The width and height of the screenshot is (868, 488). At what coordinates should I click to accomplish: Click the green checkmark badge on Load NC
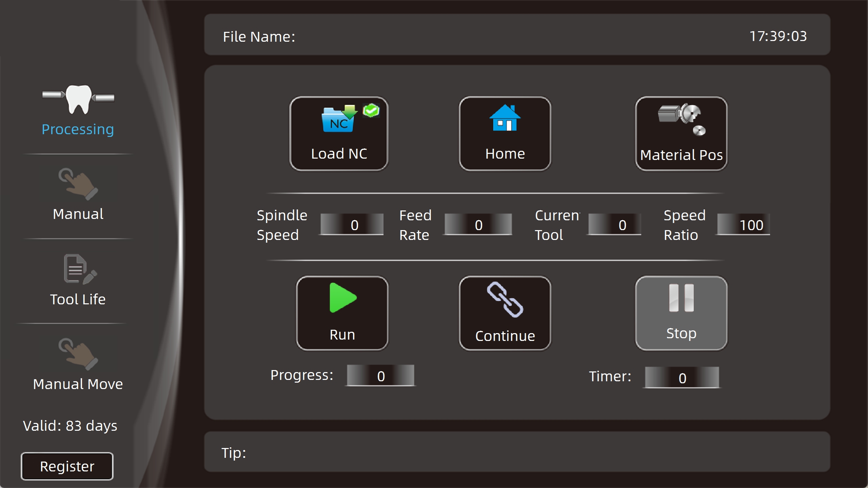pyautogui.click(x=371, y=110)
